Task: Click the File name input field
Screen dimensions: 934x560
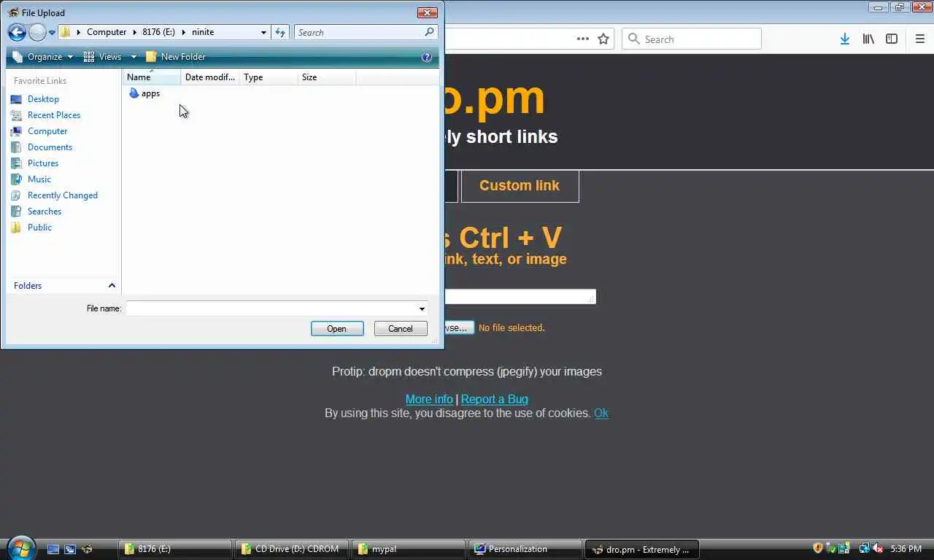Action: click(x=271, y=308)
